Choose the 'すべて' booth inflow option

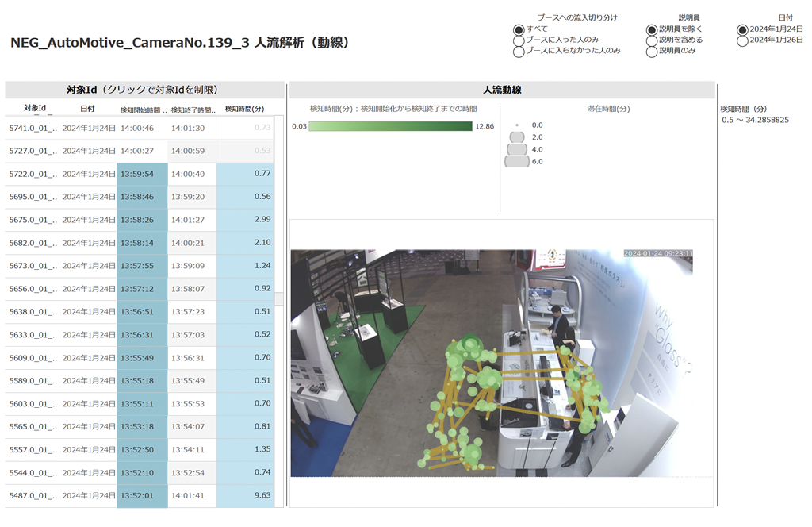click(519, 29)
